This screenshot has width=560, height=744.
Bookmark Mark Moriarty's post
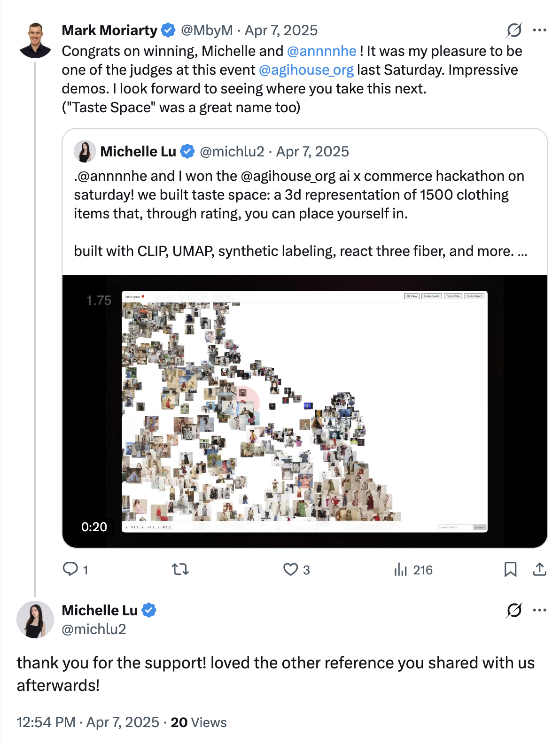tap(510, 569)
